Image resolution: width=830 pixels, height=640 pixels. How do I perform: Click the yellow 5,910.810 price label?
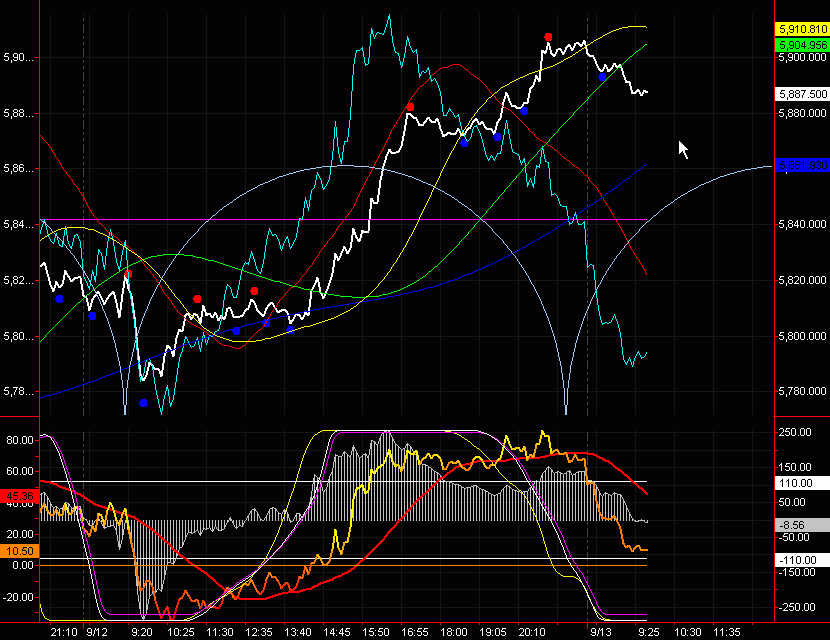pyautogui.click(x=801, y=29)
